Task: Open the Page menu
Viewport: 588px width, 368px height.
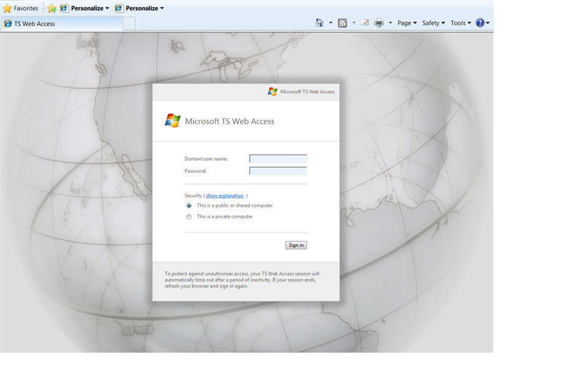Action: [407, 23]
